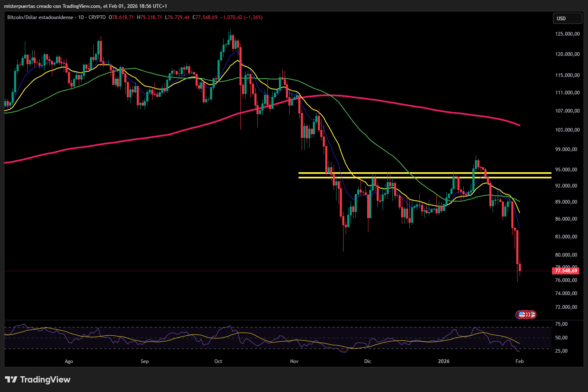Image resolution: width=588 pixels, height=392 pixels.
Task: Click the 120.000,00 price axis label
Action: [x=567, y=54]
